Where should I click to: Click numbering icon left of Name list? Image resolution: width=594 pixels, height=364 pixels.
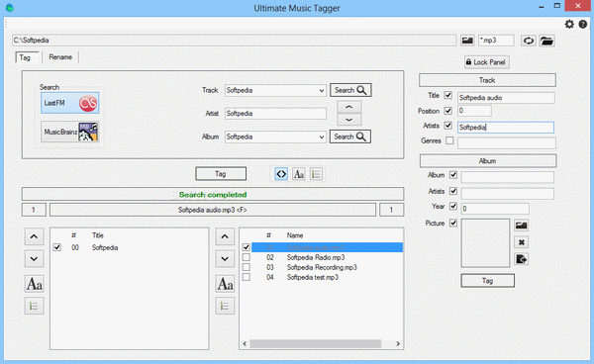225,306
